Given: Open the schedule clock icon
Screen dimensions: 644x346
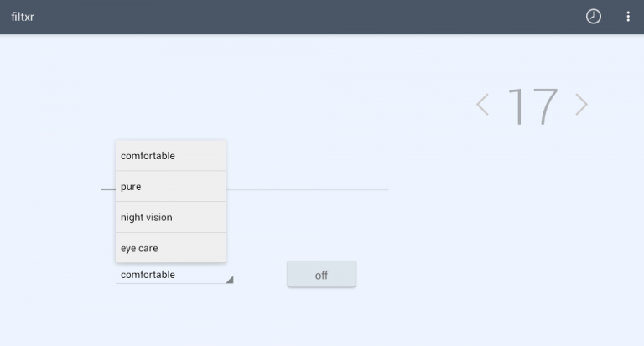Looking at the screenshot, I should tap(593, 17).
